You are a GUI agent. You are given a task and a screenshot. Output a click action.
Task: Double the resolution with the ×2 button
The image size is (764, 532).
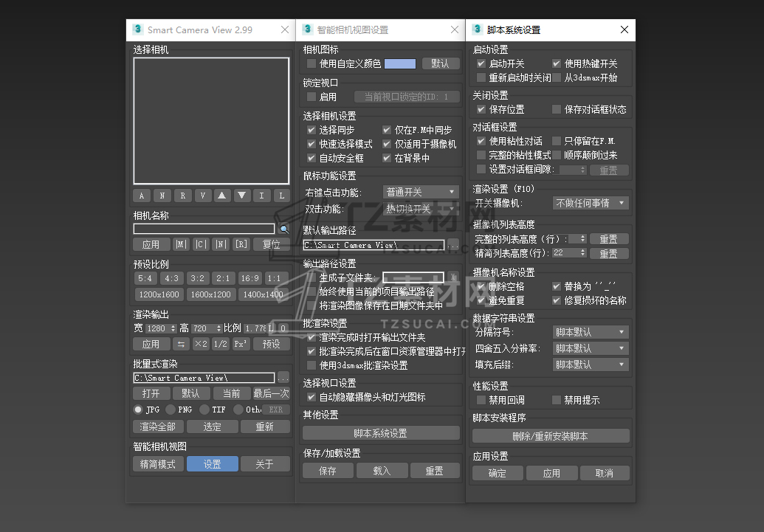click(x=201, y=344)
